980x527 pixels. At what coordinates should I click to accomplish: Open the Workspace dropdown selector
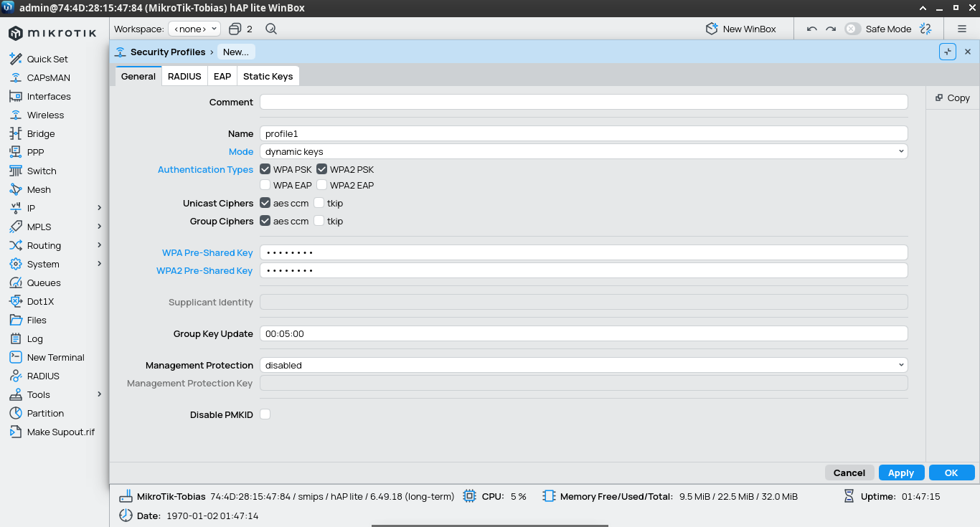click(194, 29)
